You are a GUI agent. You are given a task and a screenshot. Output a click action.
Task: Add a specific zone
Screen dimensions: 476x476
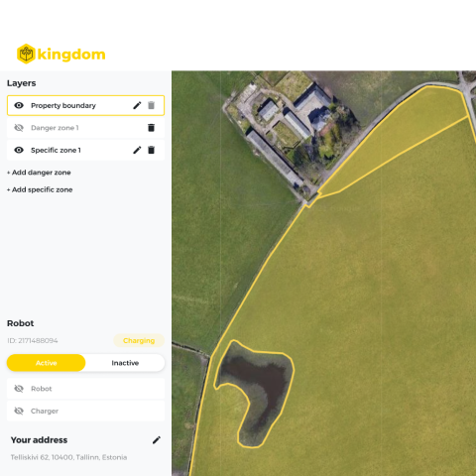[x=40, y=189]
